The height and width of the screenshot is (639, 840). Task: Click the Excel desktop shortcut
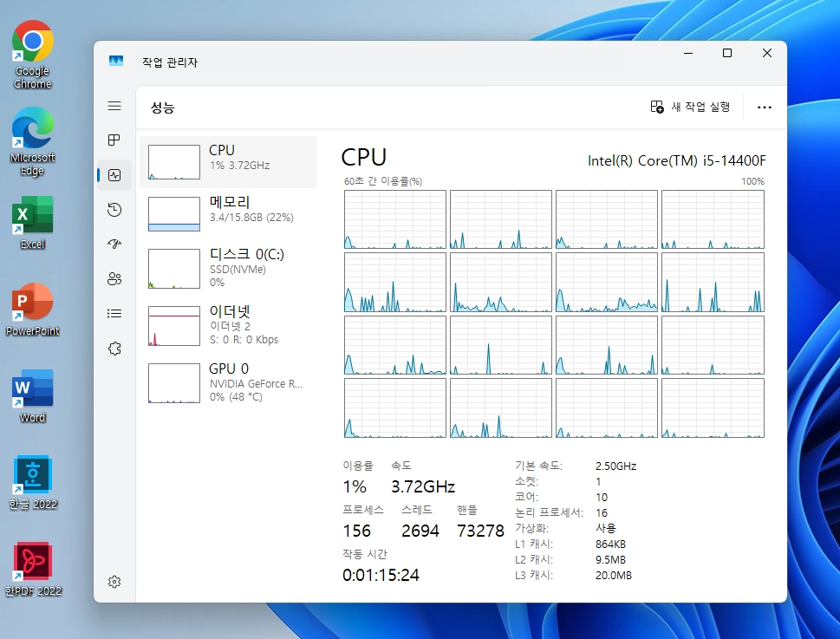[33, 223]
